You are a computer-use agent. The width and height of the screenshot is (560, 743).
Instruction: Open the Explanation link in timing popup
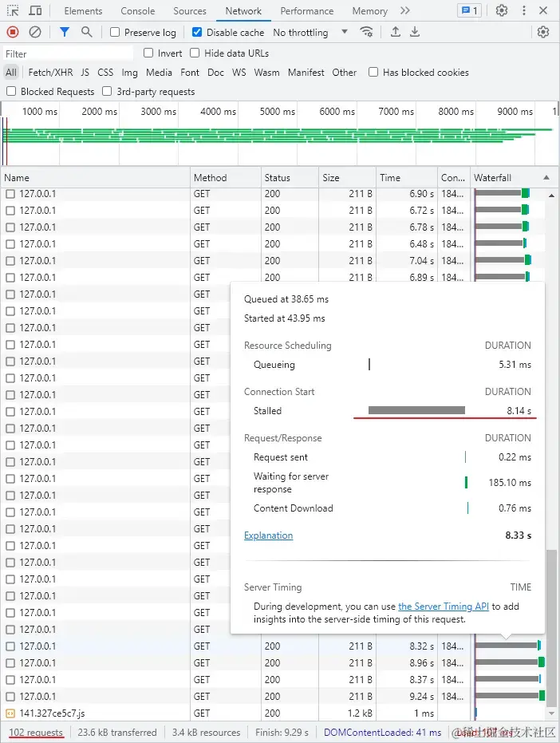(269, 536)
